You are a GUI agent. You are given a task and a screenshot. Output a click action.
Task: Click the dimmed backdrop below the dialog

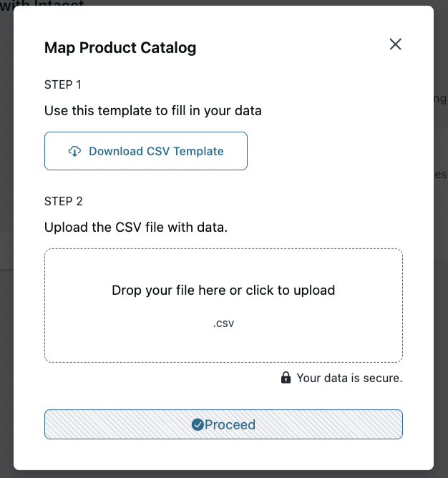pos(223,474)
